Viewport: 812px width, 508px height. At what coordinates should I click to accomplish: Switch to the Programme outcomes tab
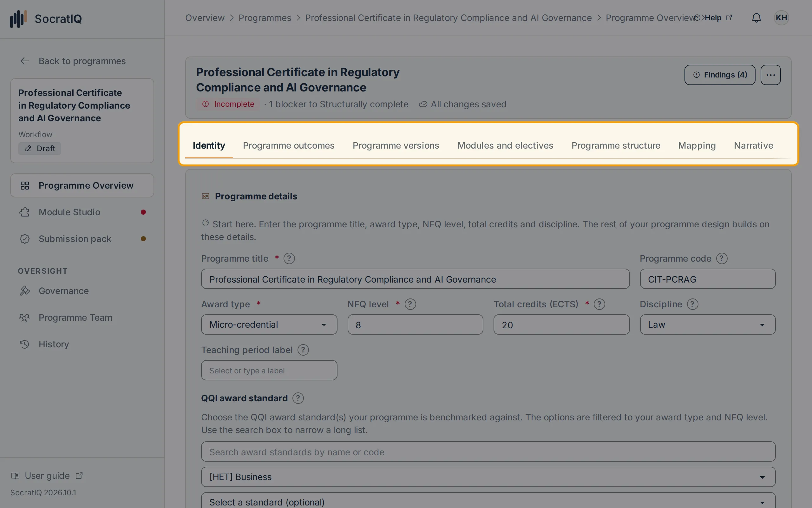[289, 145]
